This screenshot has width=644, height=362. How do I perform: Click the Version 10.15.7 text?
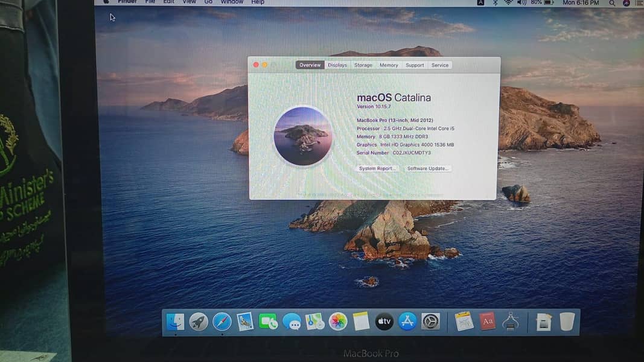click(x=374, y=107)
